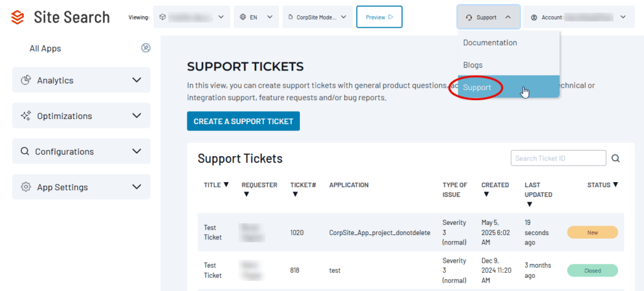Open the CorpSite Mode dropdown
Image resolution: width=644 pixels, height=291 pixels.
[x=317, y=17]
